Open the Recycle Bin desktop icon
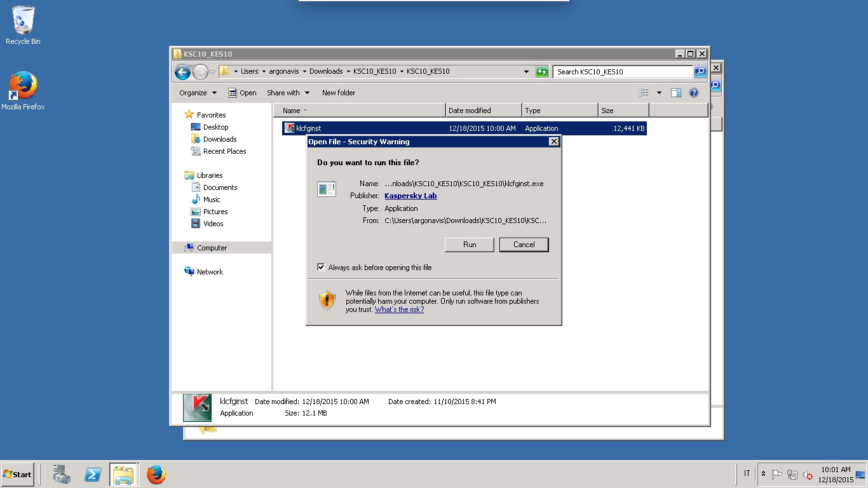The image size is (868, 488). point(23,25)
